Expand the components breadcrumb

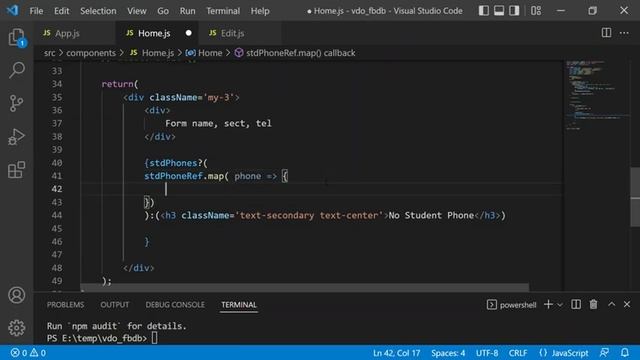(91, 53)
